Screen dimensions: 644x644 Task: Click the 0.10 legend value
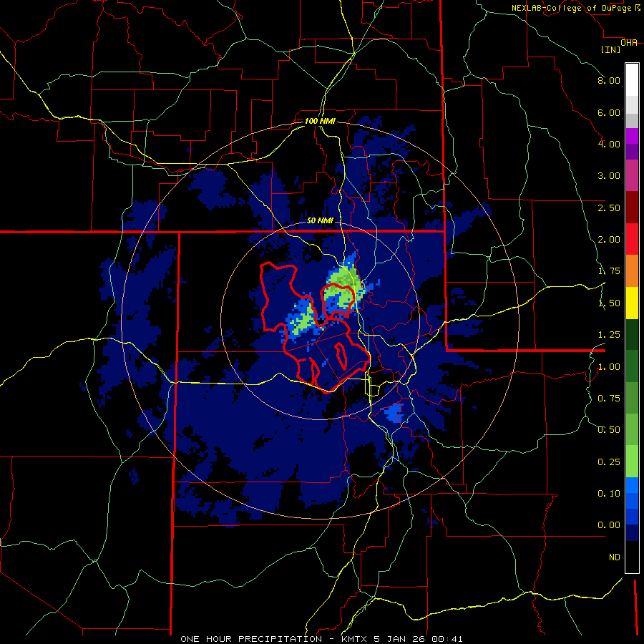point(609,494)
